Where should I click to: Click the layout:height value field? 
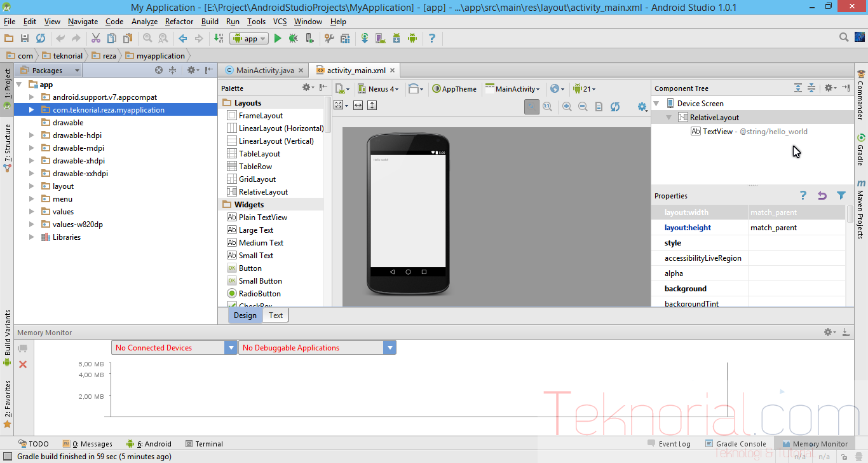pyautogui.click(x=797, y=228)
